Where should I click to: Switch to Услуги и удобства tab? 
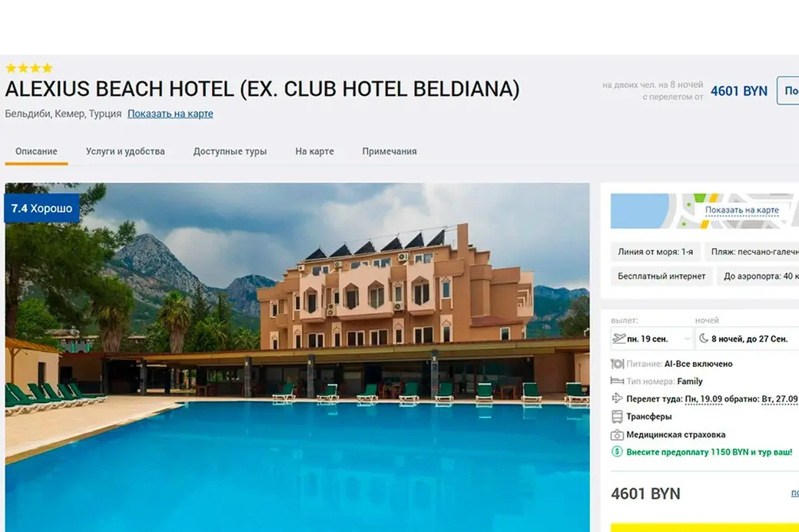pos(125,151)
